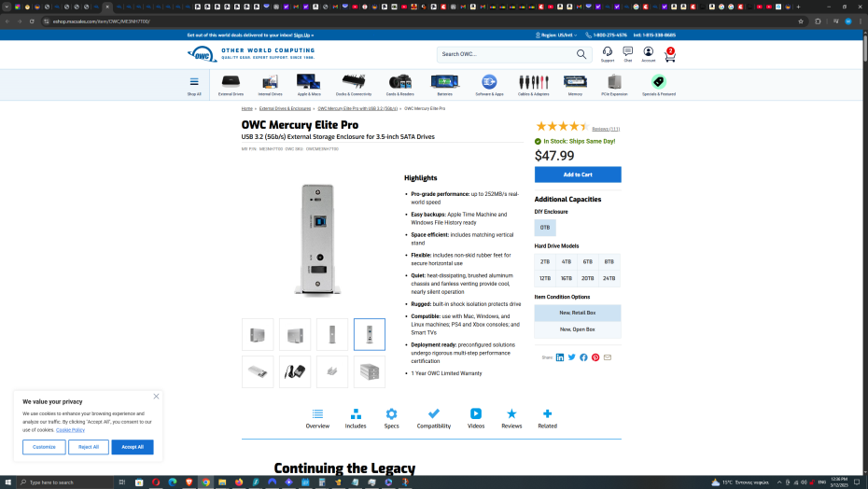Image resolution: width=868 pixels, height=489 pixels.
Task: Select currently highlighted rear-view thumbnail
Action: click(x=370, y=334)
